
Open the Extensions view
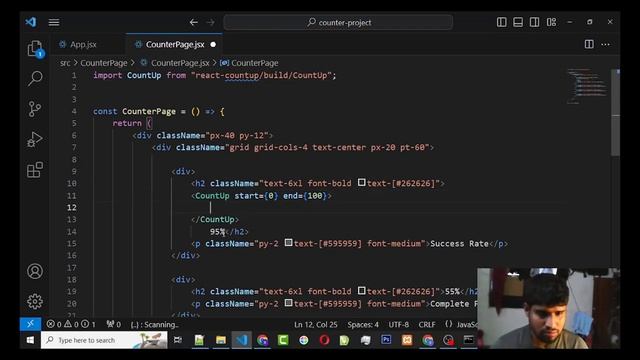tap(35, 169)
